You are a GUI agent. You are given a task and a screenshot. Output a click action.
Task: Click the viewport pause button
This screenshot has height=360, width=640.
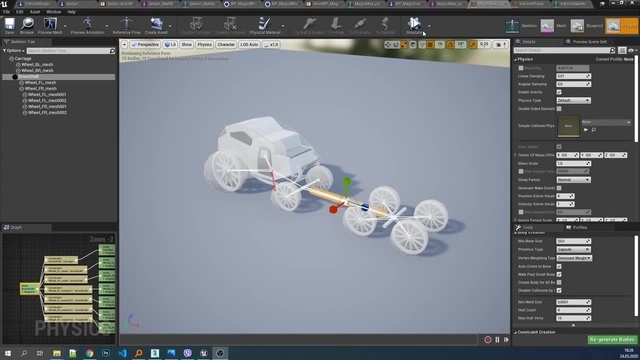click(x=497, y=340)
